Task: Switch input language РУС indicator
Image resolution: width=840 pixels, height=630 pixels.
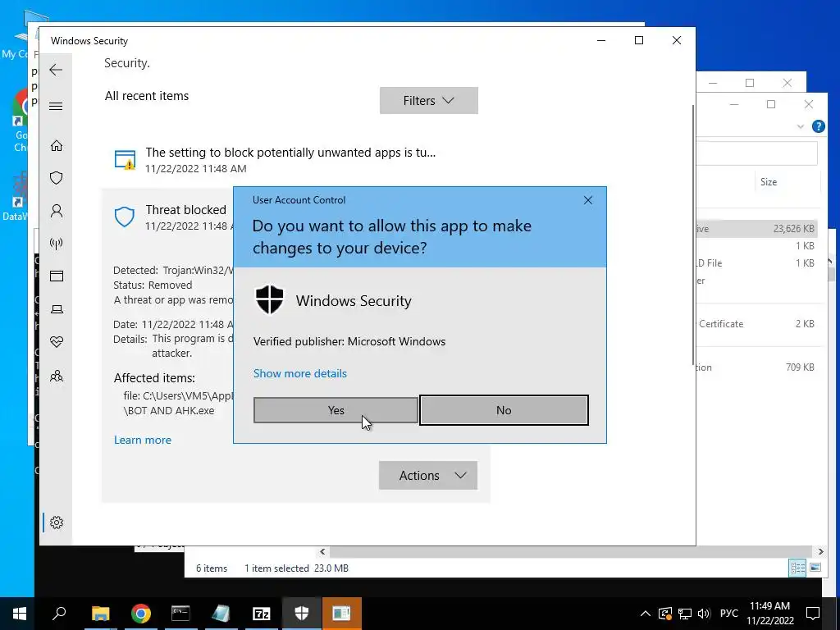Action: pos(728,614)
